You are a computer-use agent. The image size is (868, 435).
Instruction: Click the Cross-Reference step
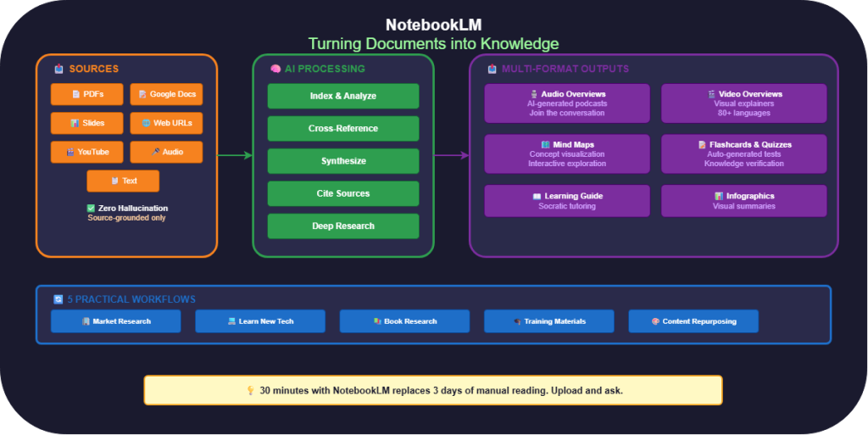pos(343,128)
